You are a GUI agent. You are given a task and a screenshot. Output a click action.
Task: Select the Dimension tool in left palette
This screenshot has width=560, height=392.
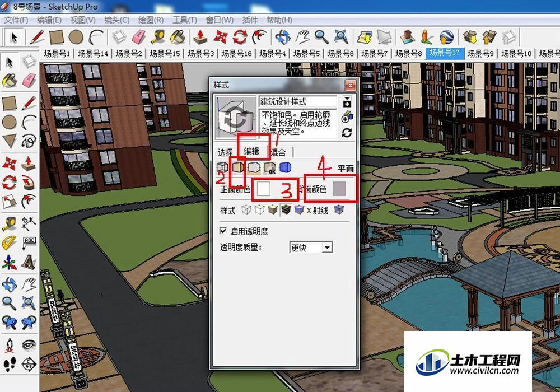pos(29,223)
